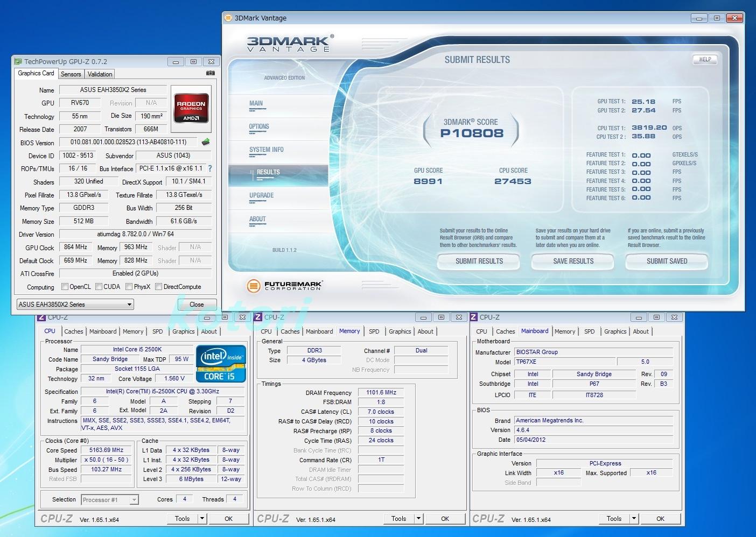
Task: Open the ASUS EAH3850X2 Series GPU dropdown
Action: click(x=75, y=305)
